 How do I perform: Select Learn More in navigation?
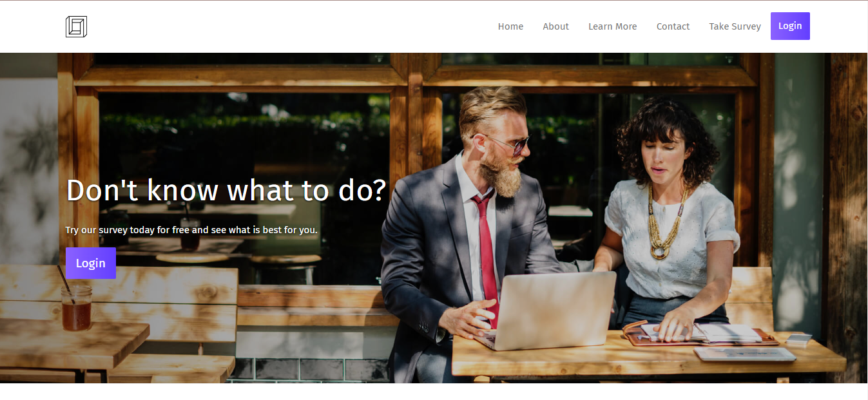click(x=612, y=26)
